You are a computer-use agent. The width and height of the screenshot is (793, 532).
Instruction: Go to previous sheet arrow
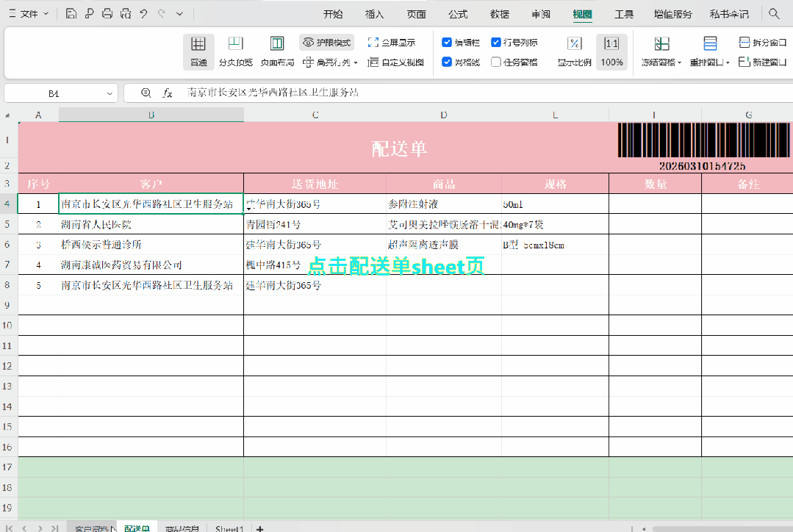[x=24, y=528]
